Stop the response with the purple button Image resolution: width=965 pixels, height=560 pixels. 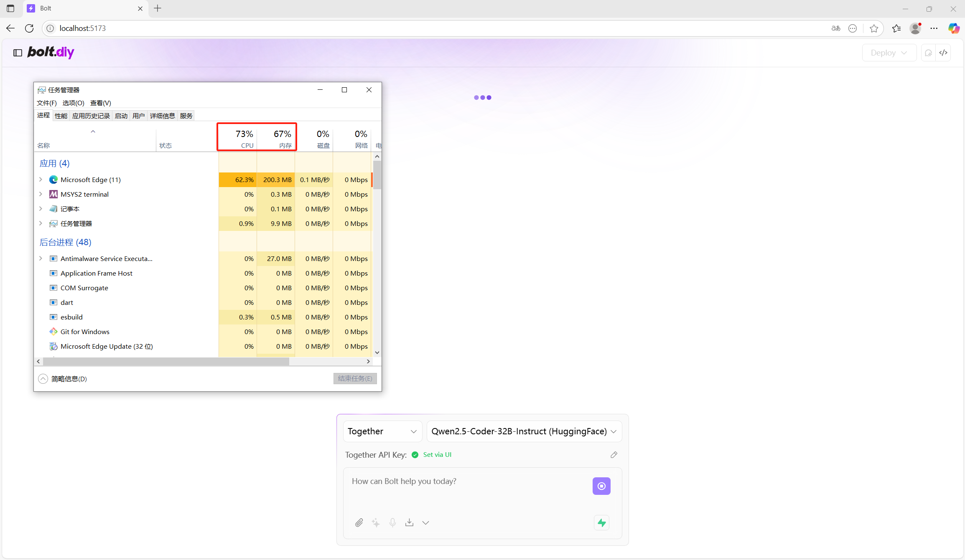(601, 486)
